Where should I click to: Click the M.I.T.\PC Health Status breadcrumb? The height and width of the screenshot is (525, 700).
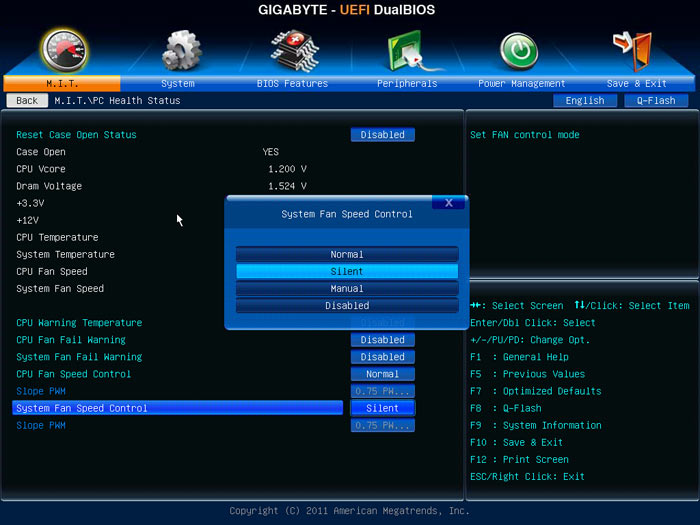pyautogui.click(x=117, y=100)
